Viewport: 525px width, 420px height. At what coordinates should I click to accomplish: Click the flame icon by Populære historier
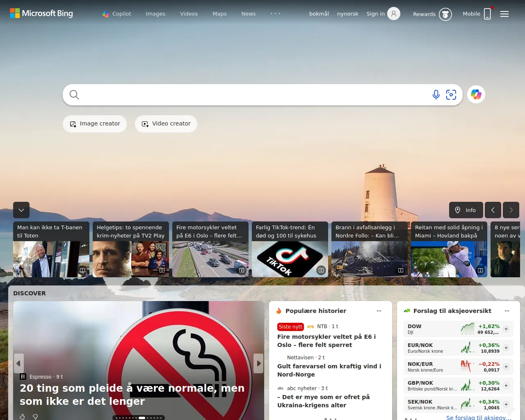point(279,311)
